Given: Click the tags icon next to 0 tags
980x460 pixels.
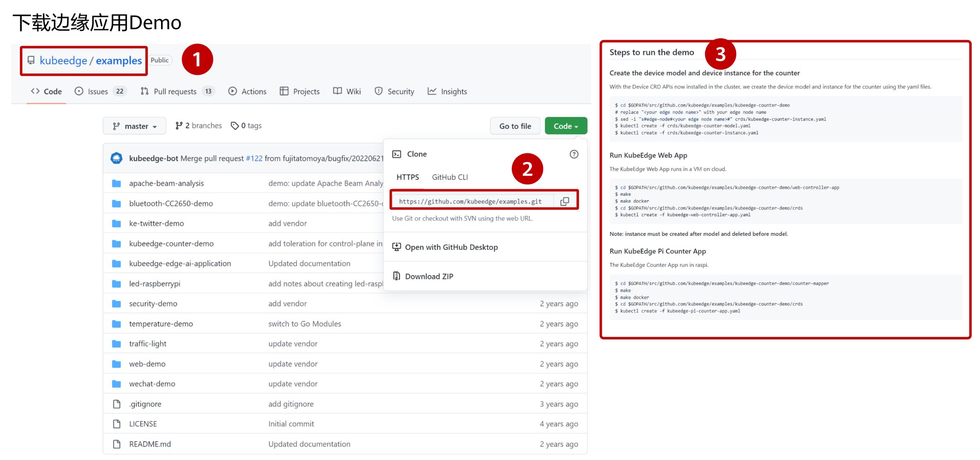Looking at the screenshot, I should (235, 126).
